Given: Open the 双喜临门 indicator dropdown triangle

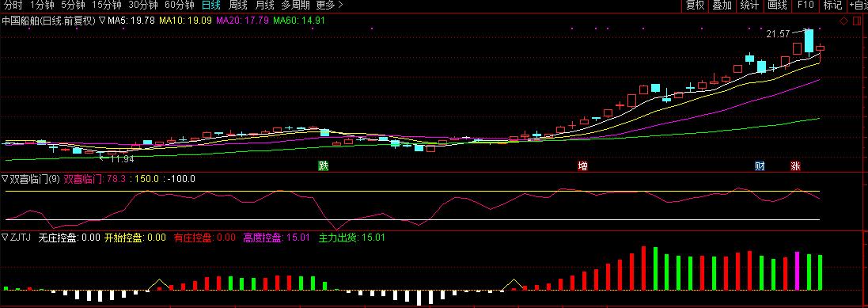Looking at the screenshot, I should point(5,179).
